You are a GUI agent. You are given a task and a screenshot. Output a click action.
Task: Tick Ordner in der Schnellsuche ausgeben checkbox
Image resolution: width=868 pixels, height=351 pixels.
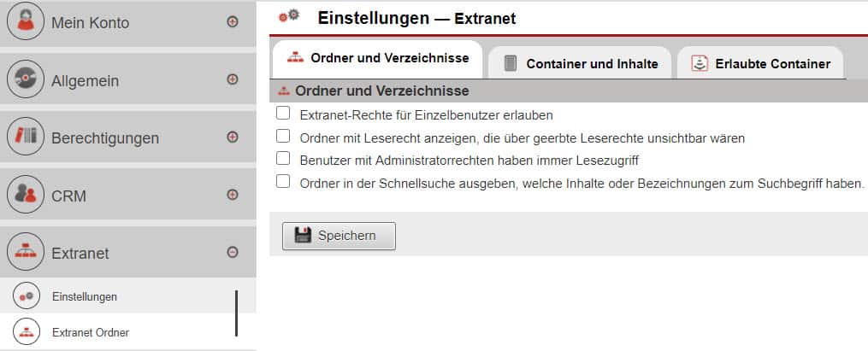click(283, 181)
